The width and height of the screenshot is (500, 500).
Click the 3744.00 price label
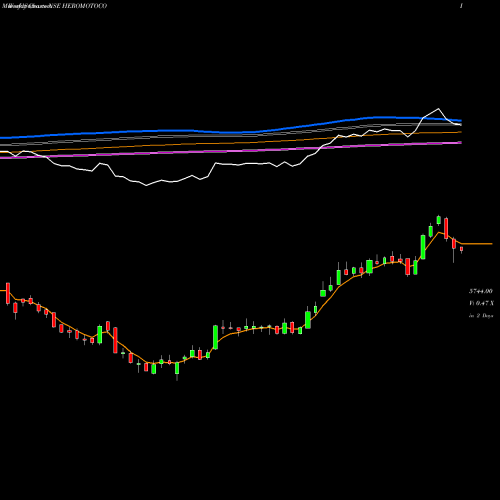tap(481, 291)
